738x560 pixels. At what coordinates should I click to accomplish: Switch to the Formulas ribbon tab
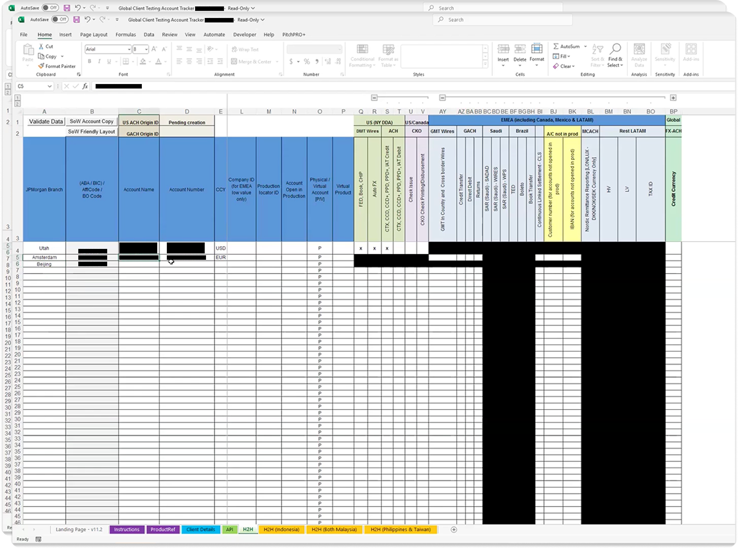(126, 35)
